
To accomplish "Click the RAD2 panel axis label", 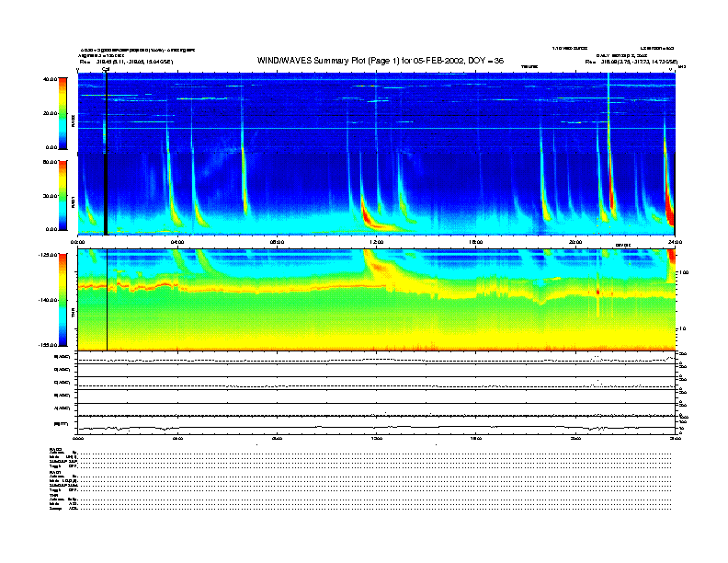I will (x=73, y=121).
